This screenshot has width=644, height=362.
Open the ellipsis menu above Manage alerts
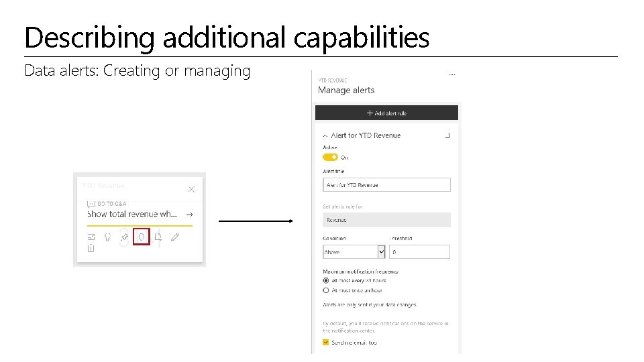point(451,74)
